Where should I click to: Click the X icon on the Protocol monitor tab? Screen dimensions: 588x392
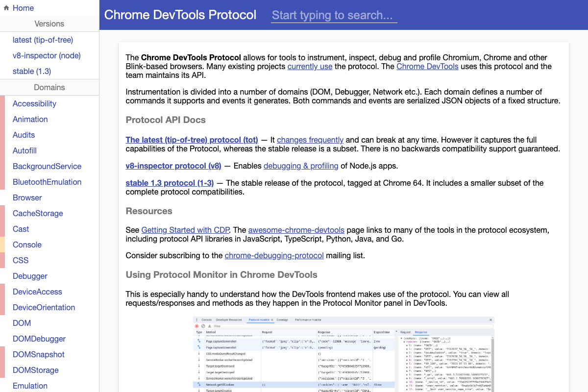point(272,320)
